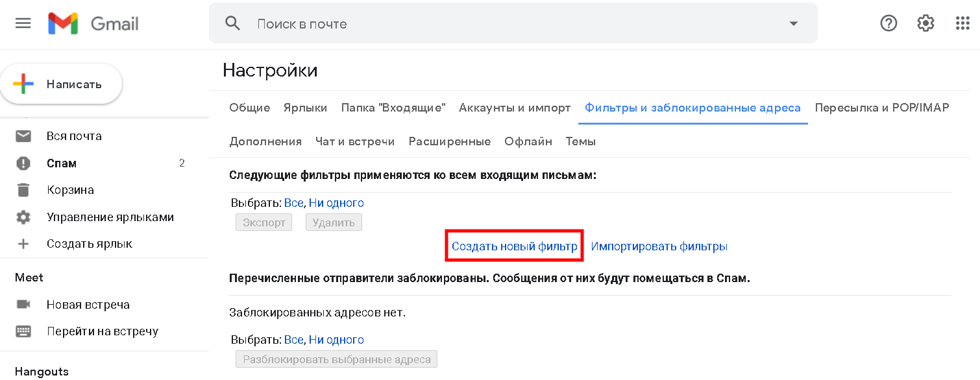Open the Spam folder

point(62,163)
